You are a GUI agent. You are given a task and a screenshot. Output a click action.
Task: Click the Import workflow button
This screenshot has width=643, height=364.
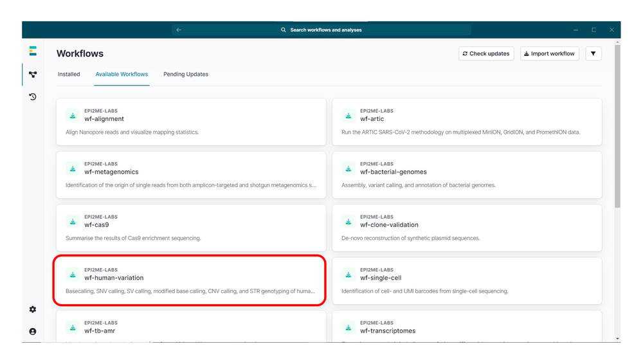coord(550,54)
